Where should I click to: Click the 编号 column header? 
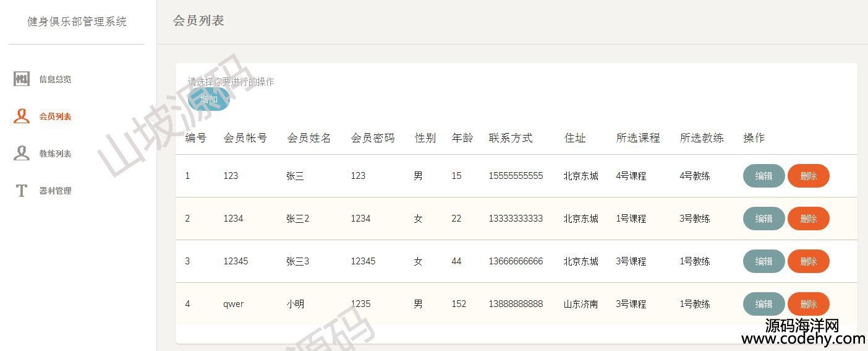[196, 138]
